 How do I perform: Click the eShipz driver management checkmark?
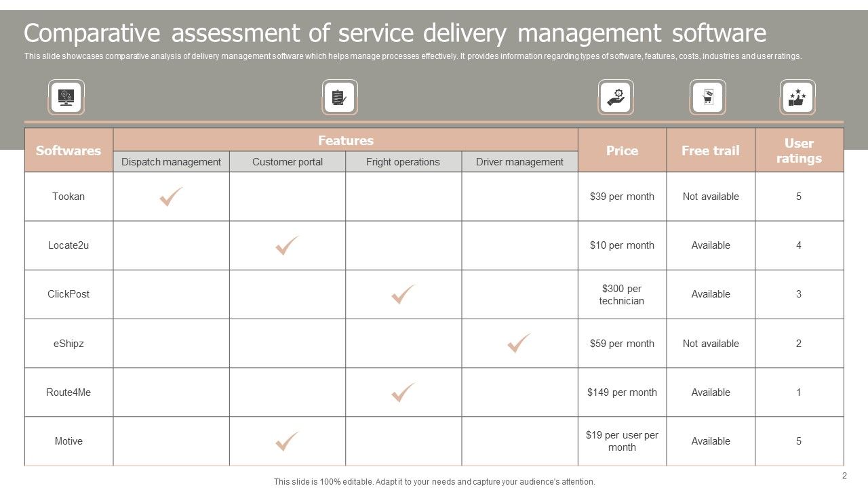(519, 343)
